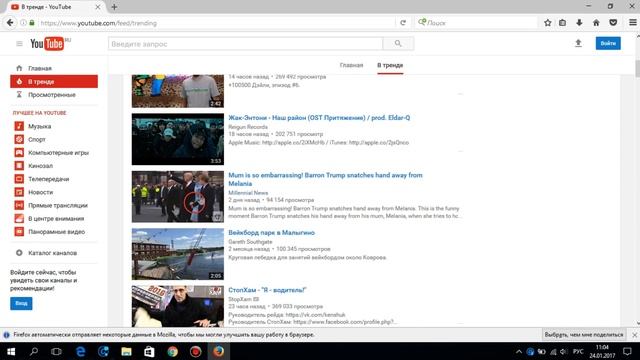Screen dimensions: 640x360
Task: Open the Gareth Southgate channel name
Action: [250, 242]
